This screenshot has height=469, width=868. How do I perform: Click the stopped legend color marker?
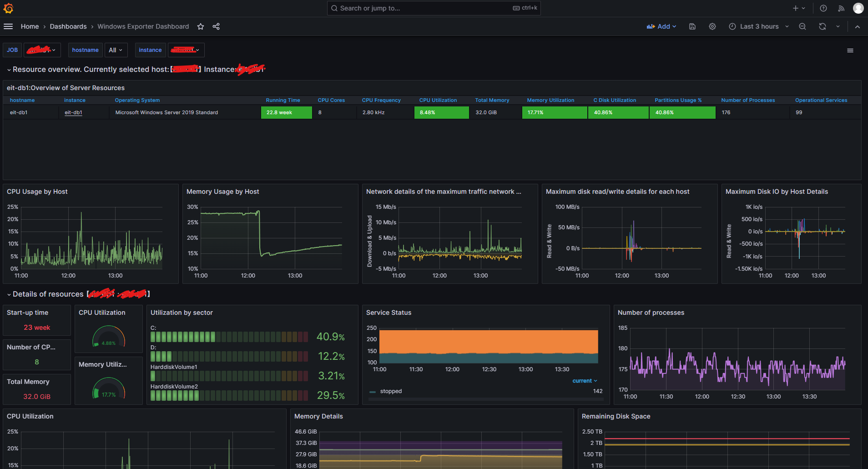[x=373, y=391]
